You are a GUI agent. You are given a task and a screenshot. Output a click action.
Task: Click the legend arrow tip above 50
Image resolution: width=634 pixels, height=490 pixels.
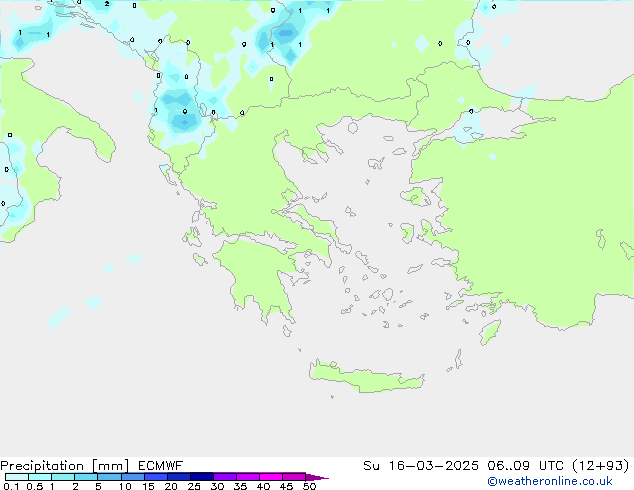tap(317, 477)
